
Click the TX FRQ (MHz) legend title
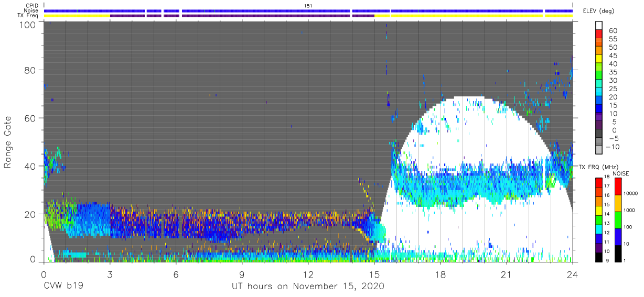click(596, 167)
